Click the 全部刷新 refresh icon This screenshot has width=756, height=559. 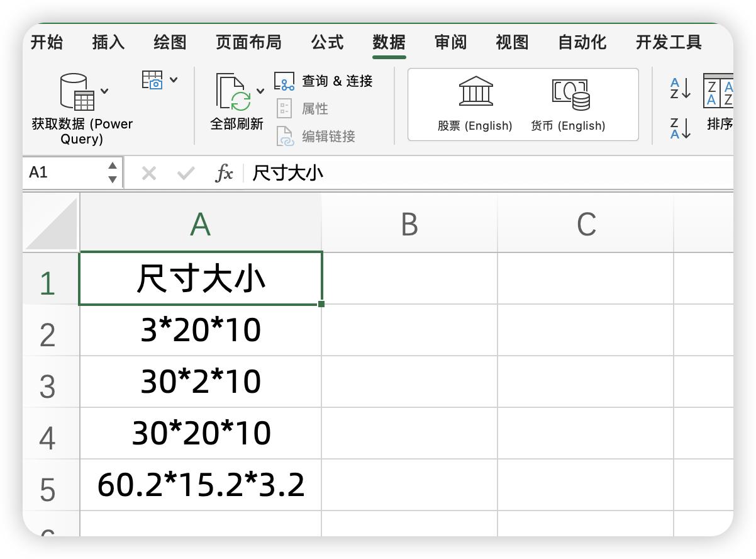click(x=234, y=93)
